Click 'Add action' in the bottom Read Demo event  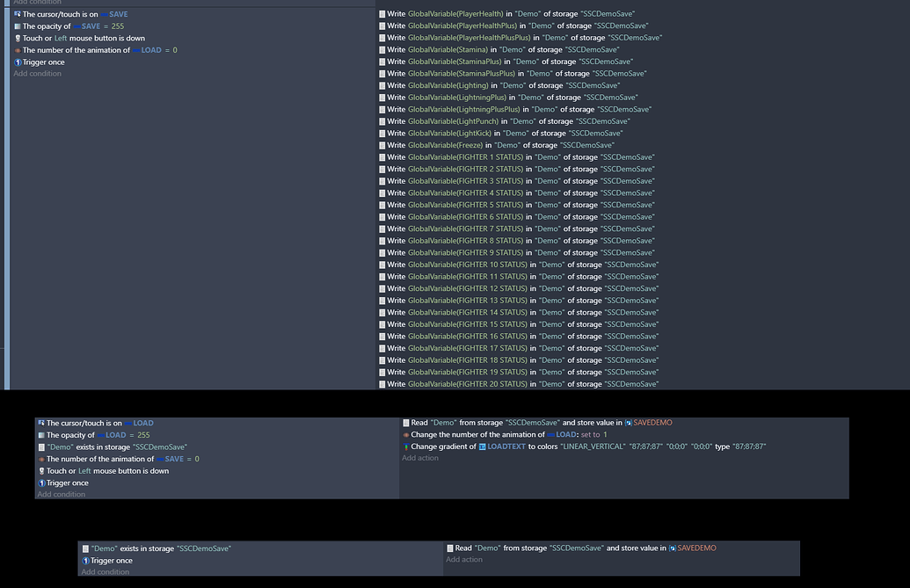coord(464,560)
